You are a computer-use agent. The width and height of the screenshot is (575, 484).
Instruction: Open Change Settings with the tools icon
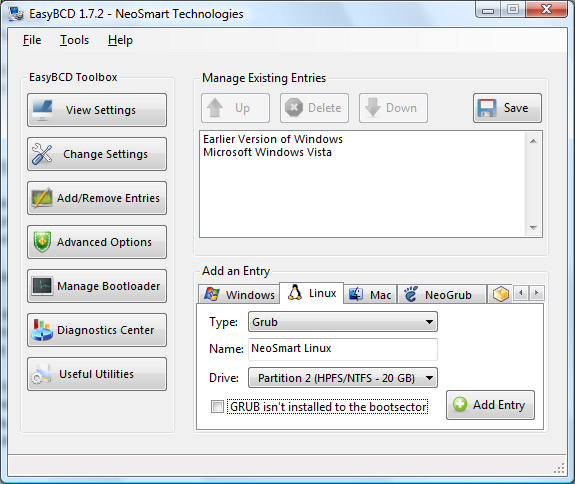(97, 154)
